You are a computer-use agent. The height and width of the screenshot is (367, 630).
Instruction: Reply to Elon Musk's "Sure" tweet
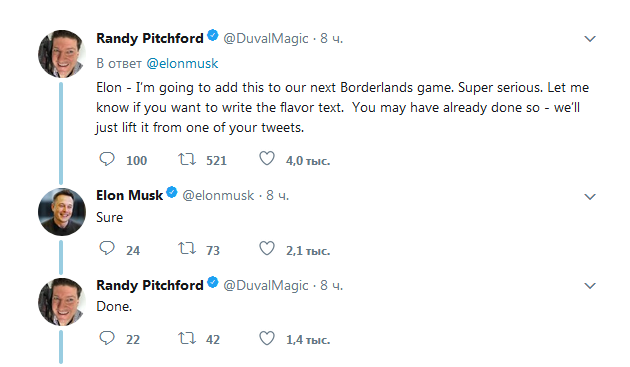[107, 249]
